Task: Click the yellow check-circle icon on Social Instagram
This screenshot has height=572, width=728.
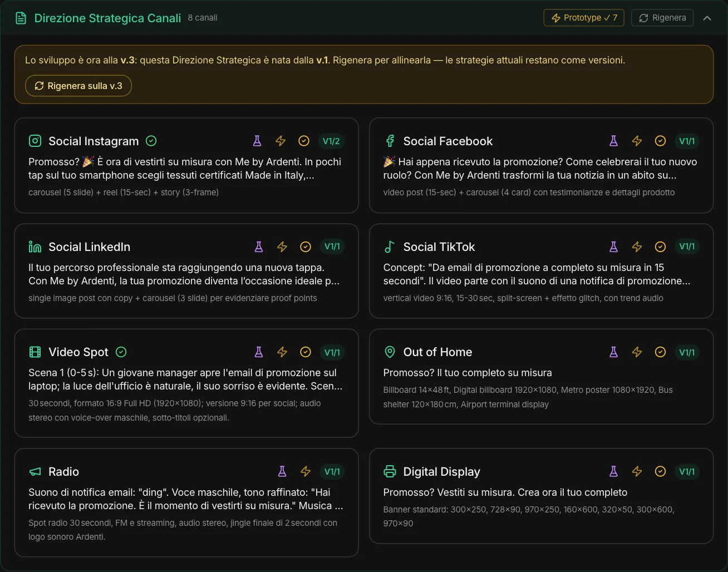Action: tap(304, 141)
